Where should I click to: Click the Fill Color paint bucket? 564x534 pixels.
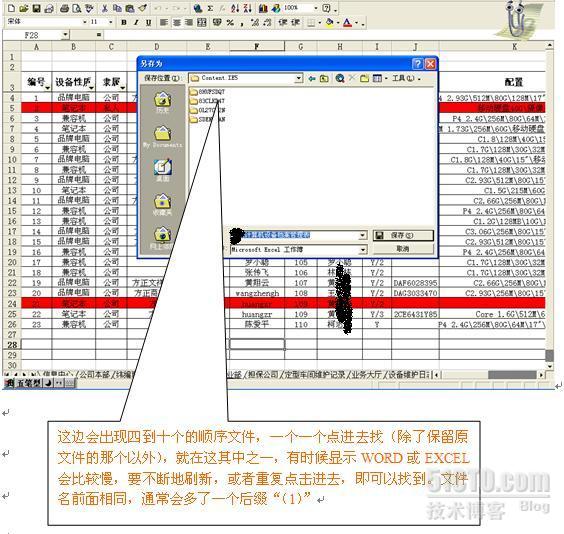click(x=329, y=23)
